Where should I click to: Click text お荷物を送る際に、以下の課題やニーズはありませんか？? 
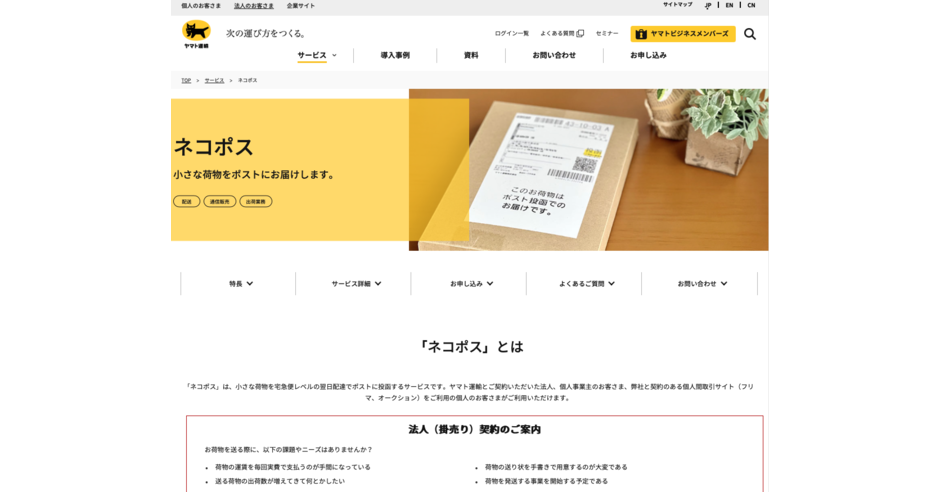pyautogui.click(x=288, y=449)
